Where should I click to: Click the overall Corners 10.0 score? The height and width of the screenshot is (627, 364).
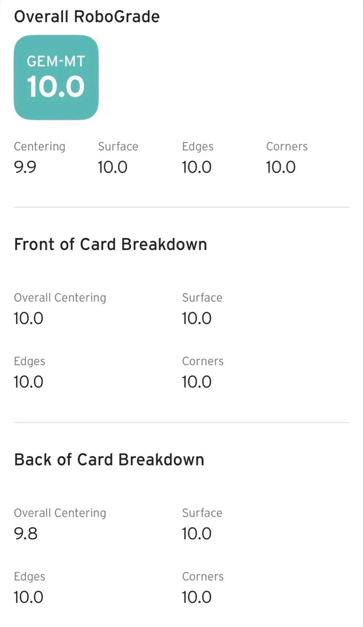click(x=280, y=167)
